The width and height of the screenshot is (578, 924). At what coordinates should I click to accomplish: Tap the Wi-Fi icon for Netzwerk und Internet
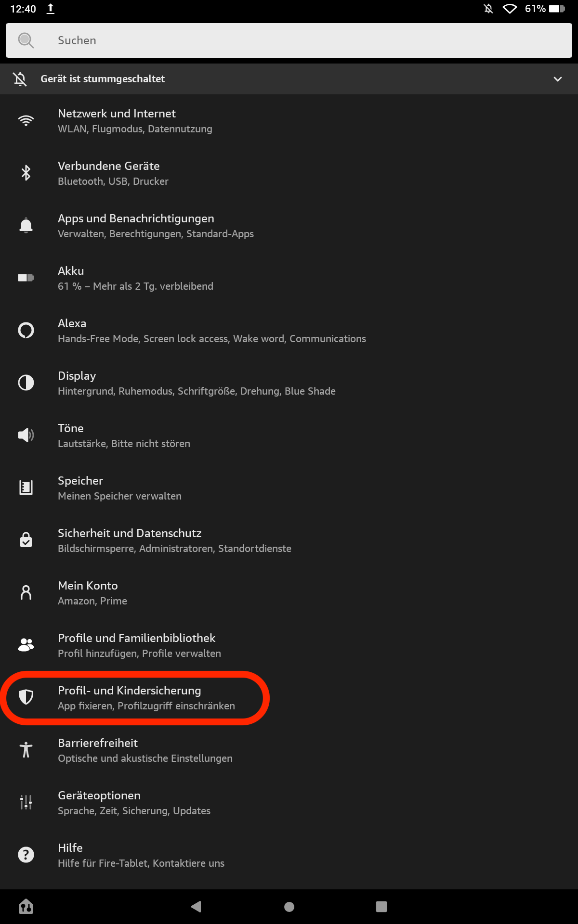point(26,121)
